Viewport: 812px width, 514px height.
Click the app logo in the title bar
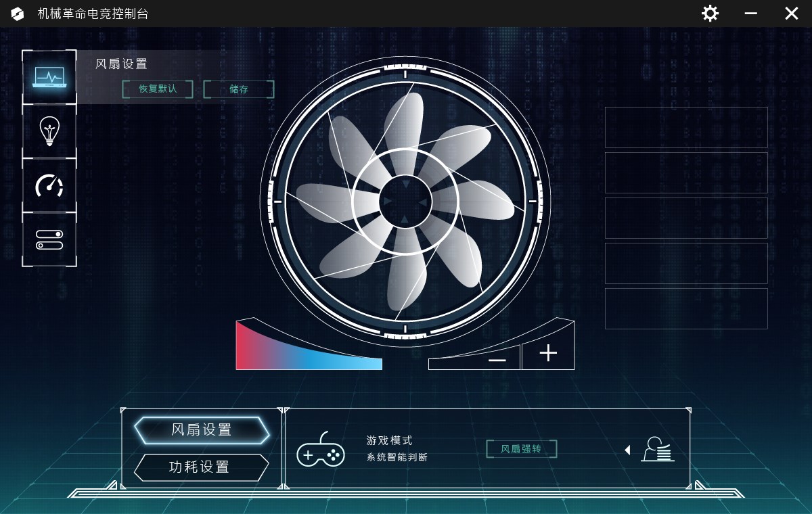[18, 14]
